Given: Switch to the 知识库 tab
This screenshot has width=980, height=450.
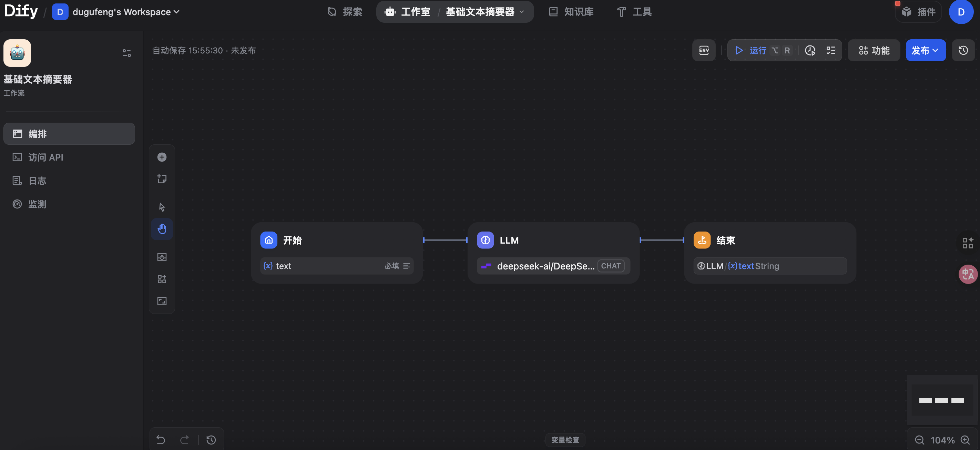Looking at the screenshot, I should 571,12.
